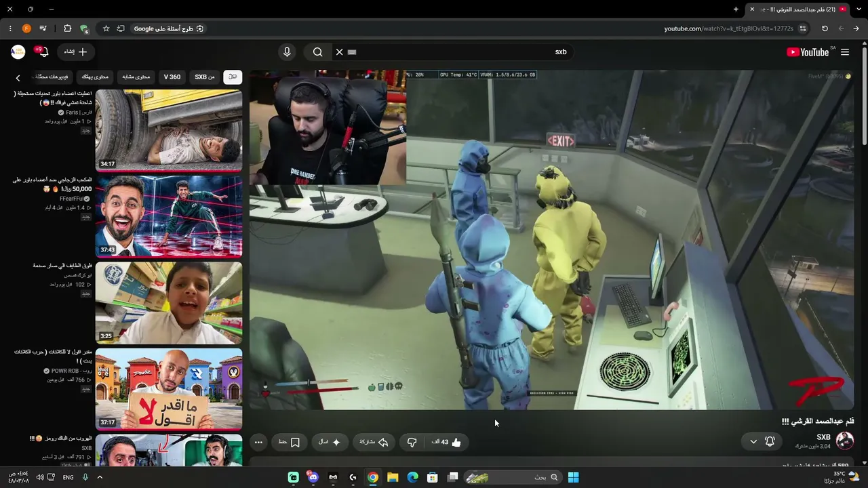Viewport: 868px width, 488px height.
Task: Close the current YouTube tab
Action: [751, 9]
